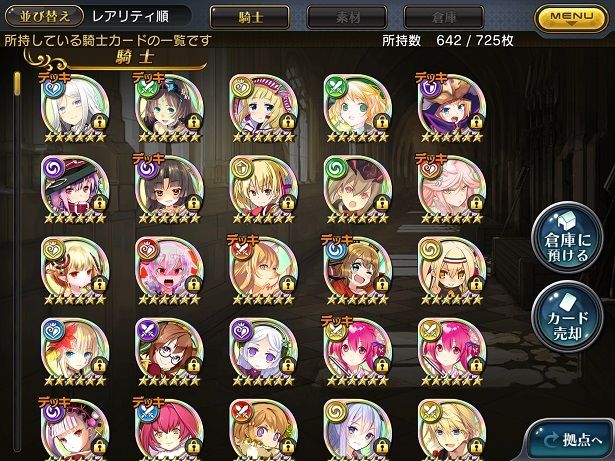Toggle lock on the glasses-wearing knight card
615x461 pixels.
(x=193, y=366)
